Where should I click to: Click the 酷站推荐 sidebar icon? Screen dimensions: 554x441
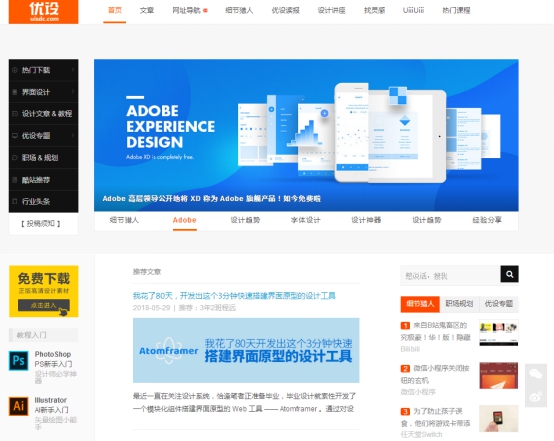(x=15, y=180)
